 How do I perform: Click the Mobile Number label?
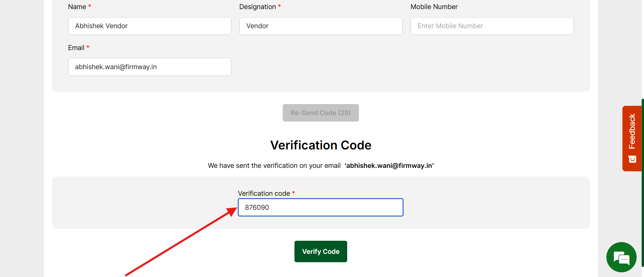click(434, 7)
